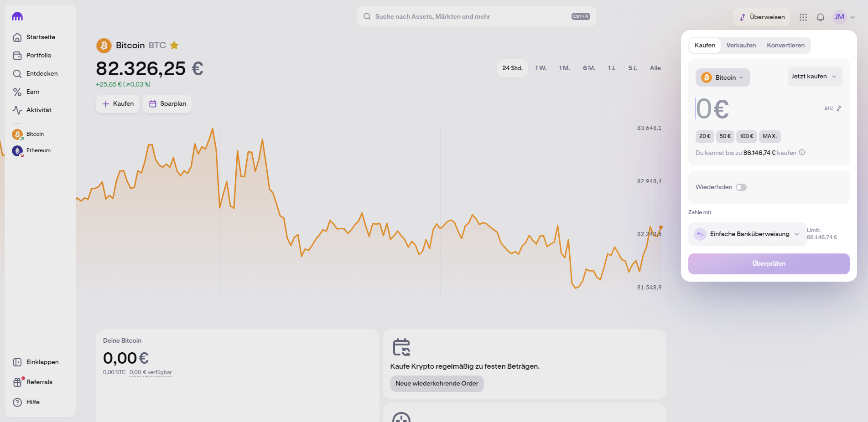
Task: Open the Jetzt kaufen order type dropdown
Action: pyautogui.click(x=814, y=77)
